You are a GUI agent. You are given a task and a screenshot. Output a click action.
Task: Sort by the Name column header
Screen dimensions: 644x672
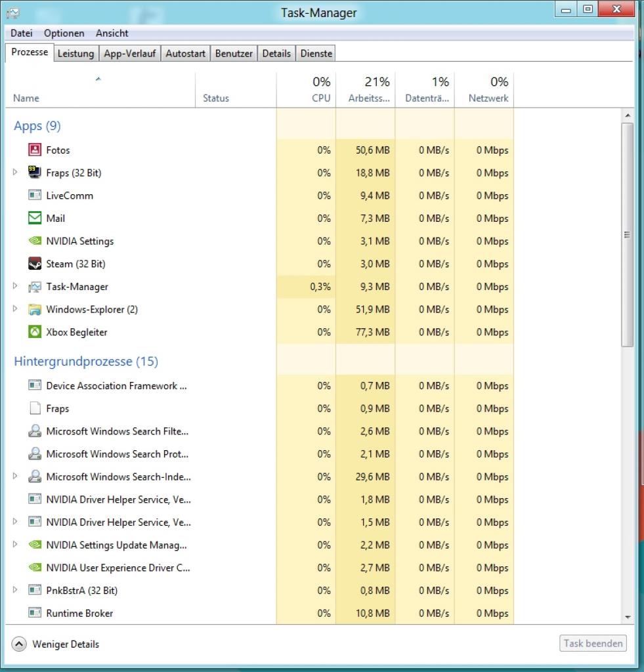[100, 90]
